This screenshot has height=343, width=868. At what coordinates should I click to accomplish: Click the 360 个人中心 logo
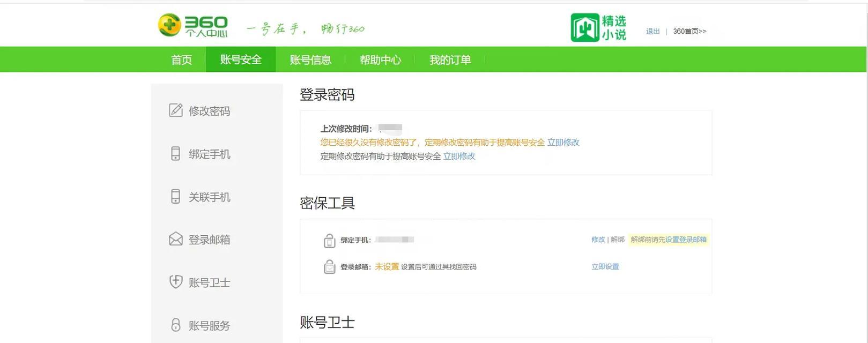coord(193,26)
